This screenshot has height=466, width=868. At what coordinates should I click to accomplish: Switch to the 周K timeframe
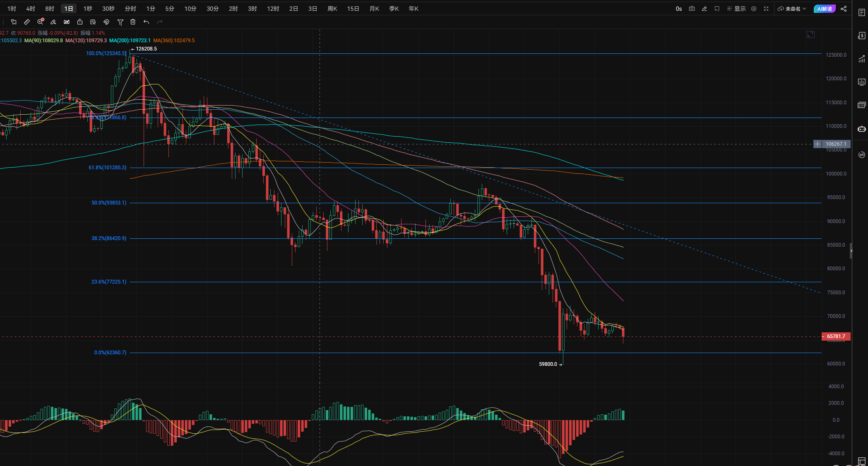(x=332, y=9)
